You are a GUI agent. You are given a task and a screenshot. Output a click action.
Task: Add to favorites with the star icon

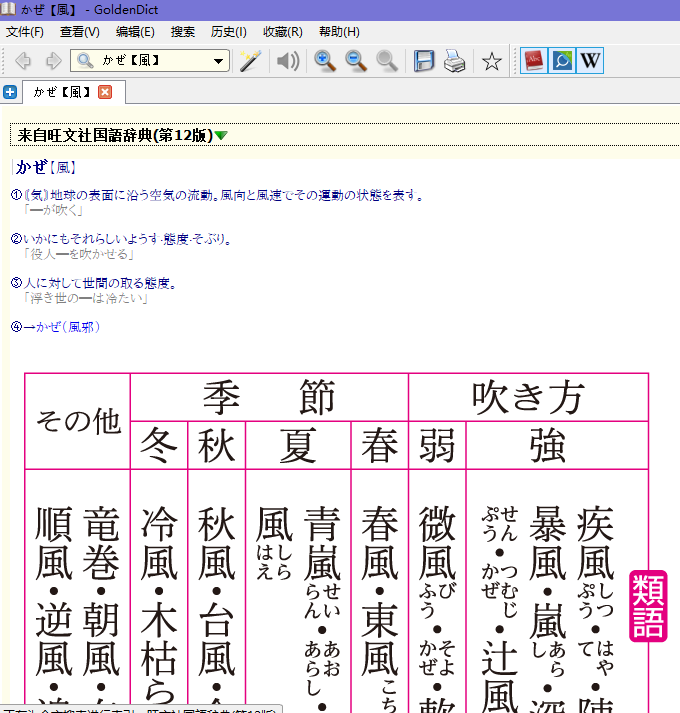point(491,61)
